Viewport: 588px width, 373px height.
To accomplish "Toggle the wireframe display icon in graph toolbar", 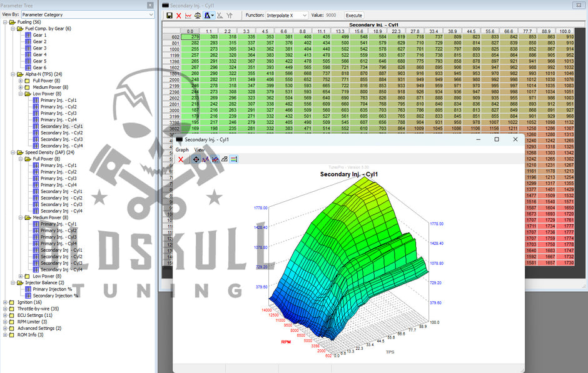I will point(225,159).
